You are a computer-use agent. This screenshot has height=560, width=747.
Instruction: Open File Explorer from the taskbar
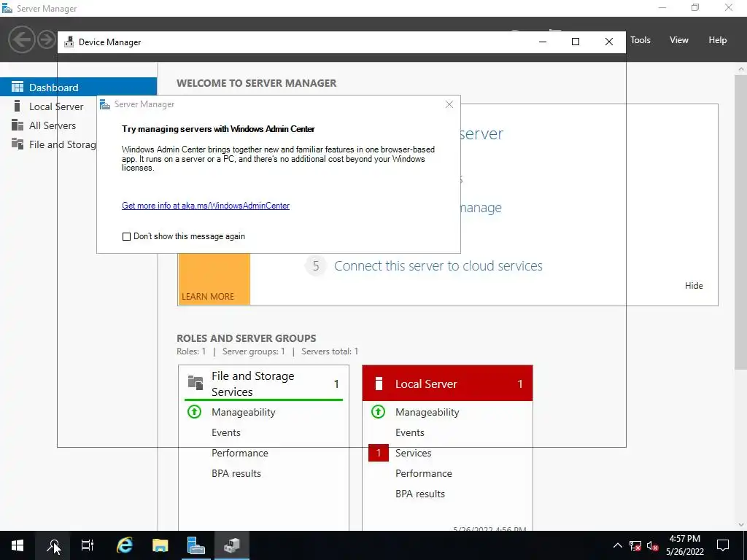160,545
